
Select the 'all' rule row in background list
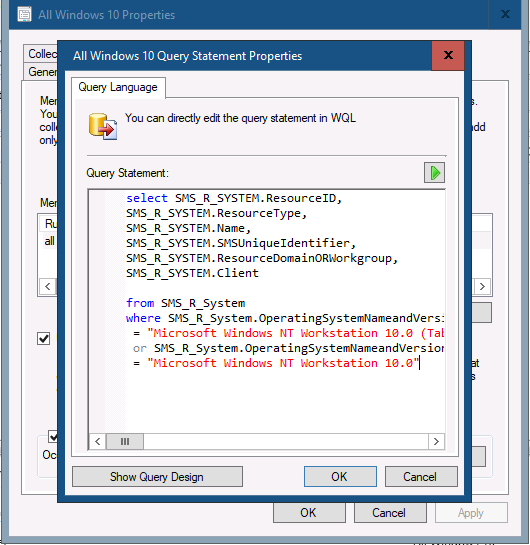click(x=49, y=241)
